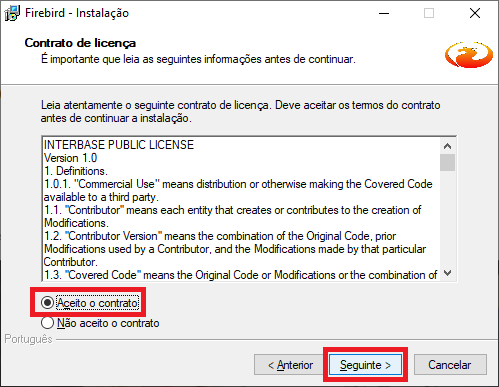Click the "Firebird - Instalação" title bar text
Viewport: 499px width, 387px height.
click(77, 13)
